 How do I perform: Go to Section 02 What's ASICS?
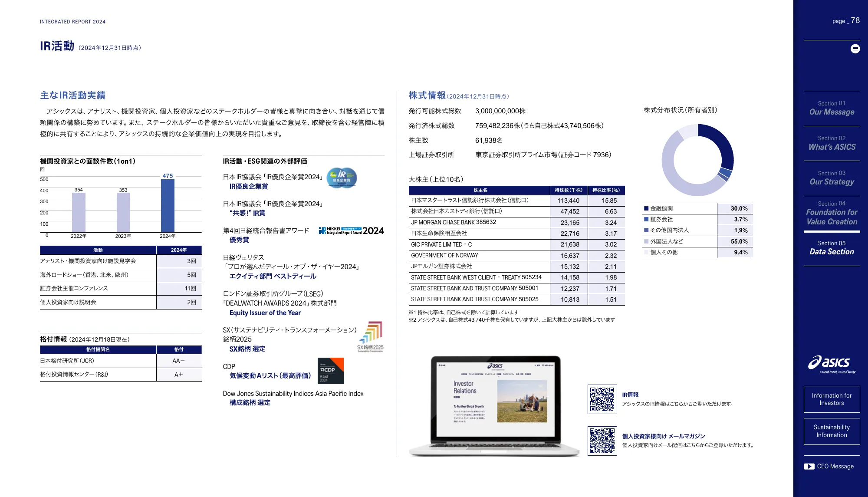[x=832, y=143]
